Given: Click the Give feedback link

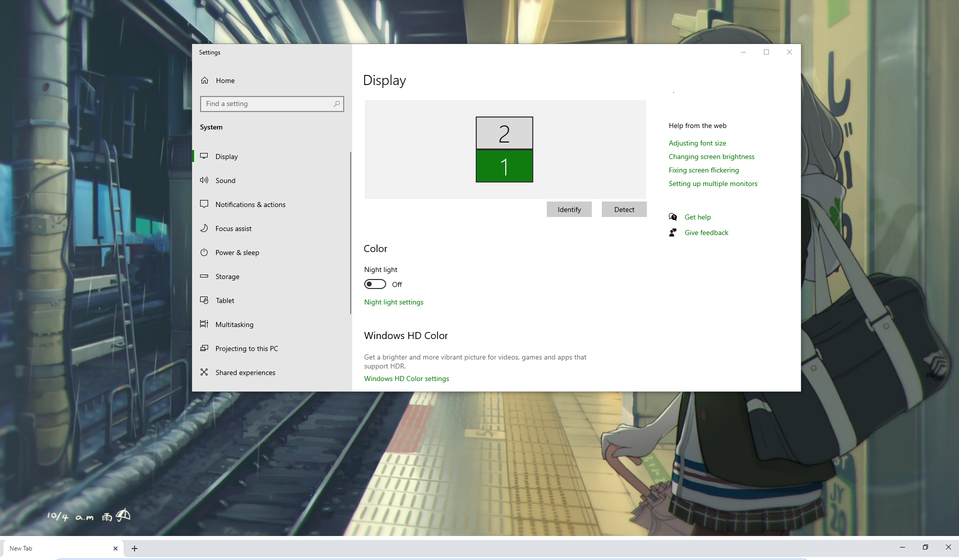Looking at the screenshot, I should [x=706, y=232].
